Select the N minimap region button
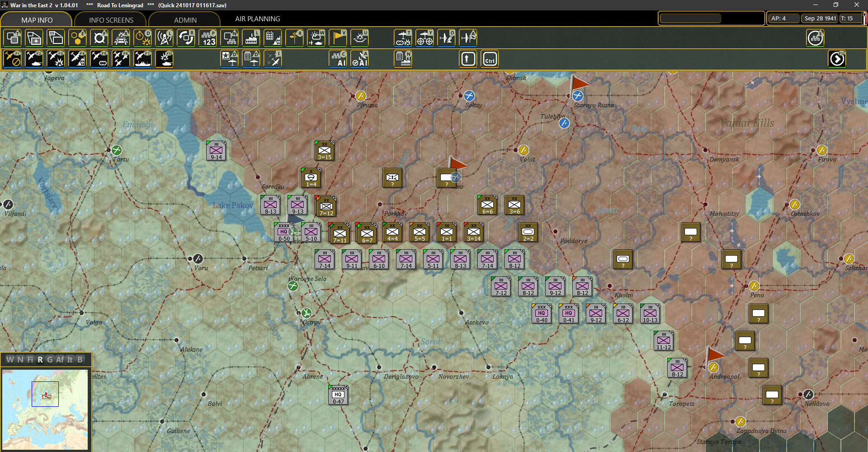This screenshot has height=452, width=868. tap(20, 360)
